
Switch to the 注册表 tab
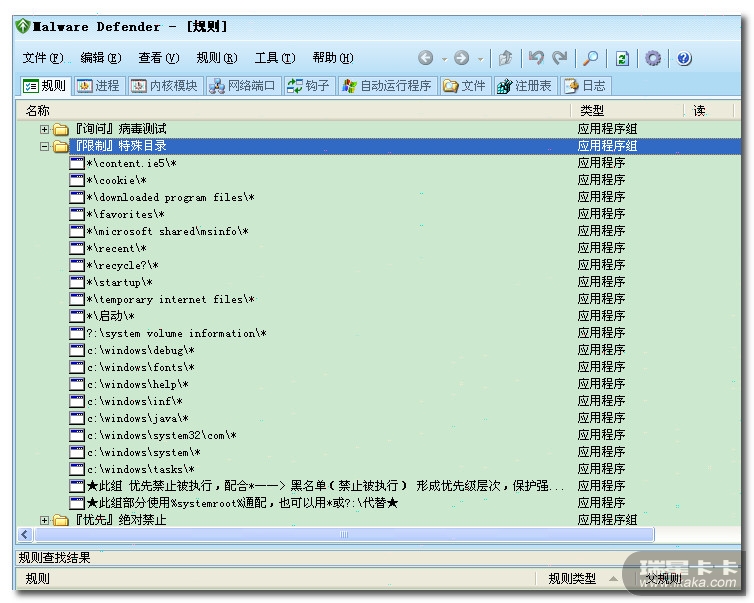click(x=525, y=86)
